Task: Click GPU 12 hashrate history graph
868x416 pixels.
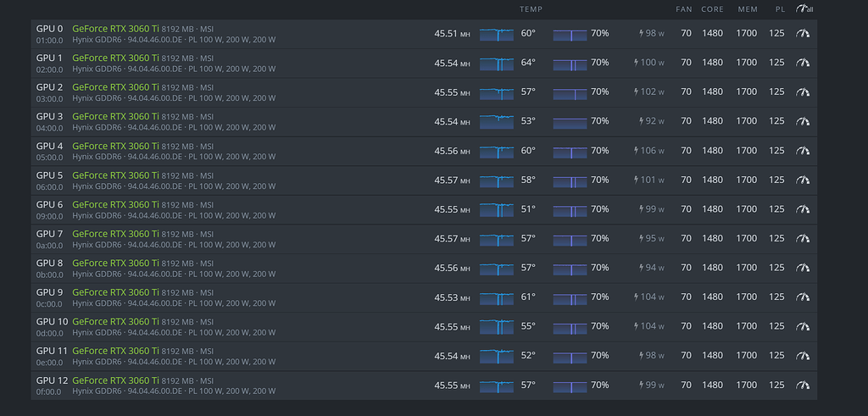Action: 497,386
